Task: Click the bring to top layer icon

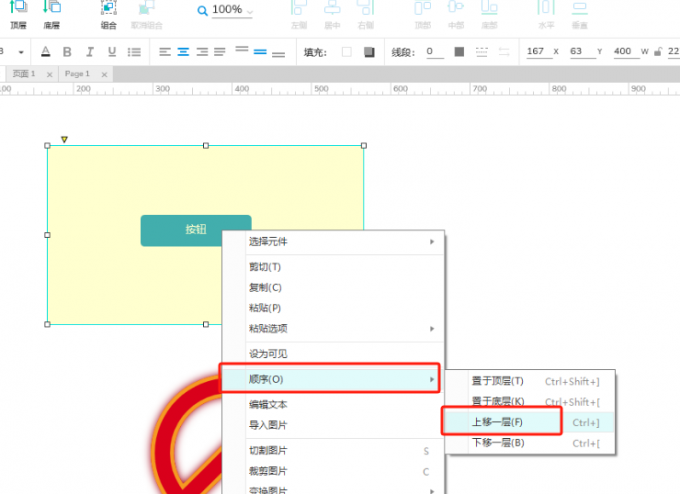Action: tap(18, 10)
